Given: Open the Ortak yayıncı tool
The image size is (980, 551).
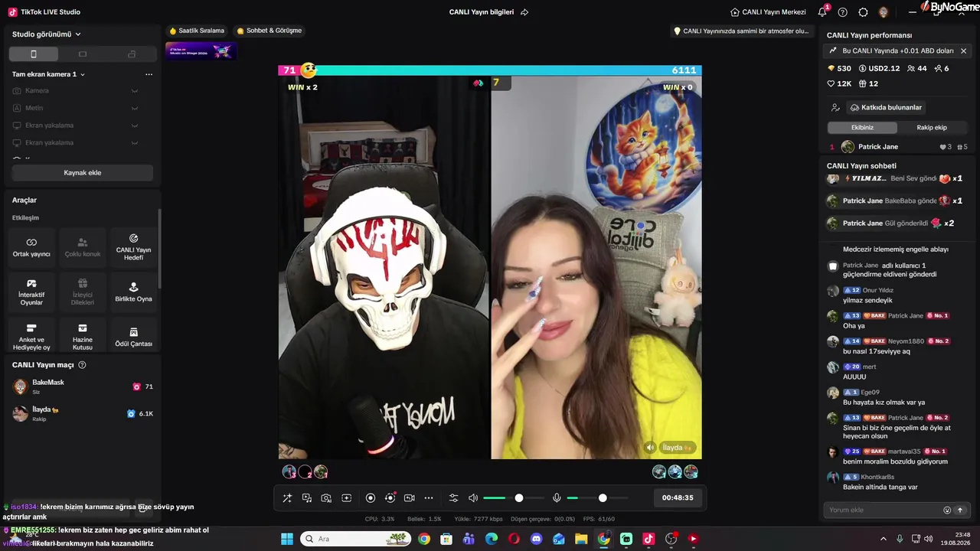Looking at the screenshot, I should coord(31,246).
